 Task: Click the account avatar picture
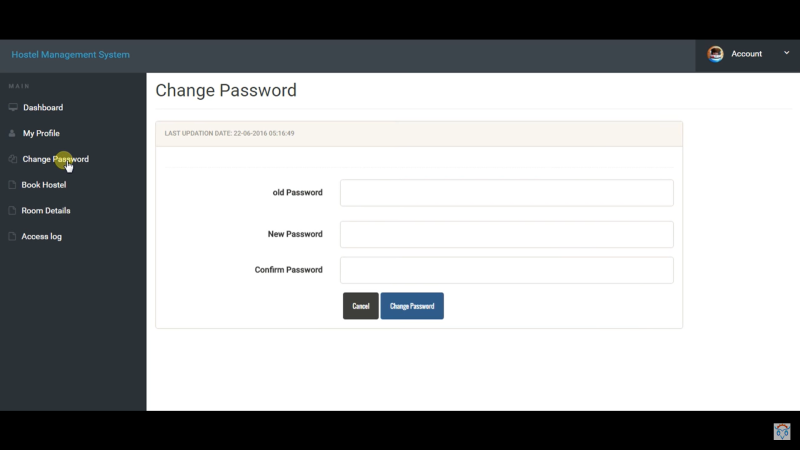715,54
